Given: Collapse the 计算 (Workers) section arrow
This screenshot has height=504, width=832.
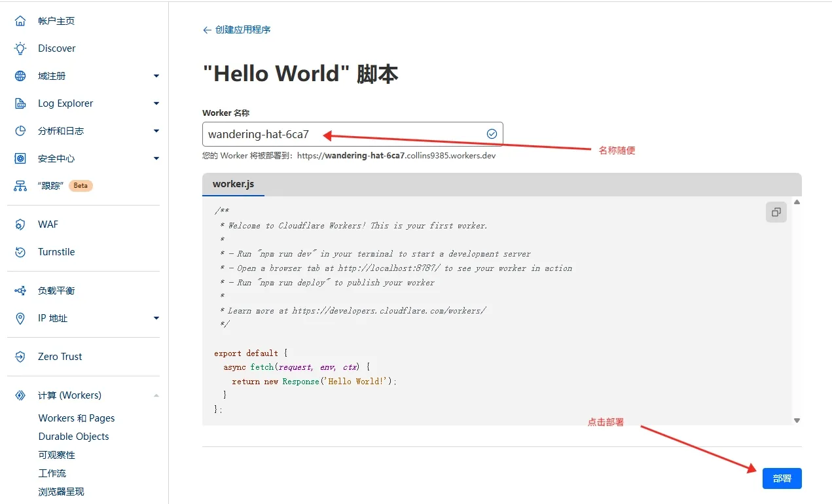Looking at the screenshot, I should point(156,395).
